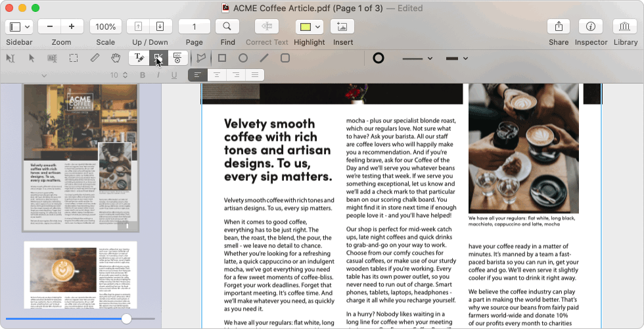Select the text-block selection tool

(52, 59)
